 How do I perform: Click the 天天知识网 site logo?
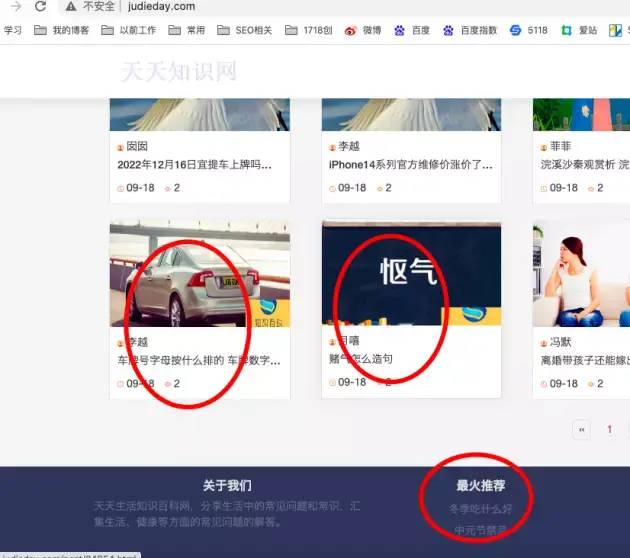pyautogui.click(x=179, y=72)
